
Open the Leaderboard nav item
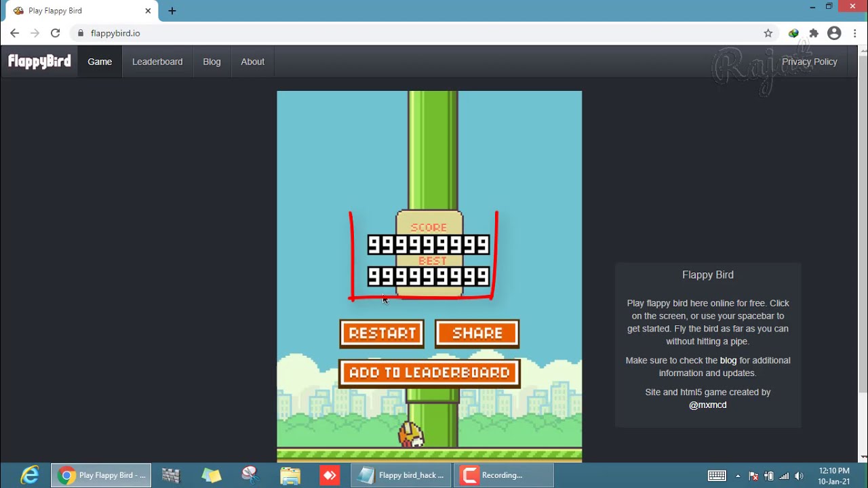coord(157,62)
